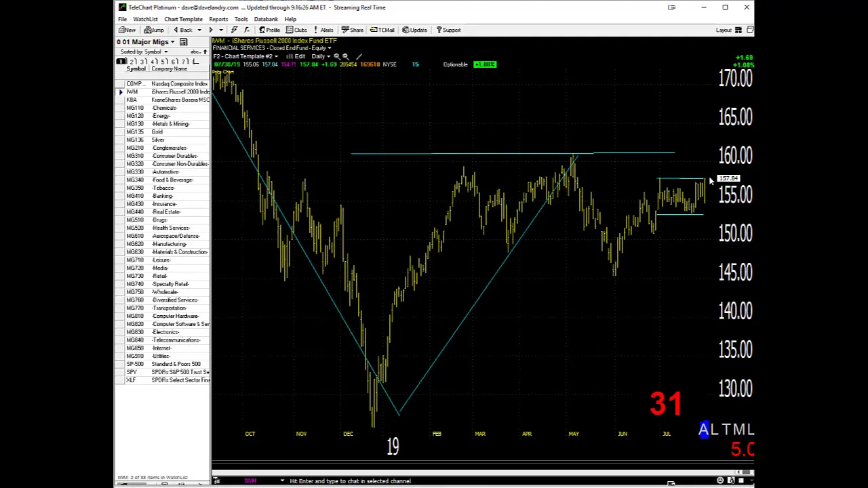Select SP-500 Standard & Poors 500 row
The width and height of the screenshot is (868, 488).
coord(163,364)
